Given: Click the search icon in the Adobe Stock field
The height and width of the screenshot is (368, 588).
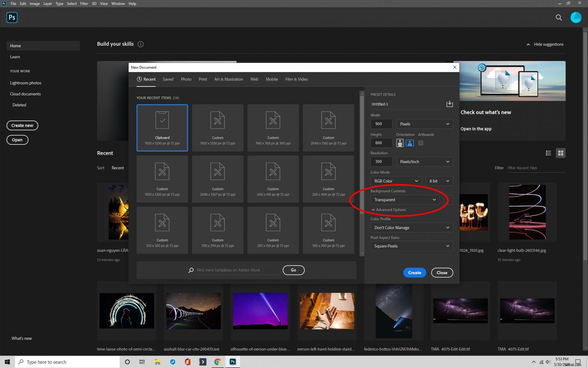Looking at the screenshot, I should point(191,270).
